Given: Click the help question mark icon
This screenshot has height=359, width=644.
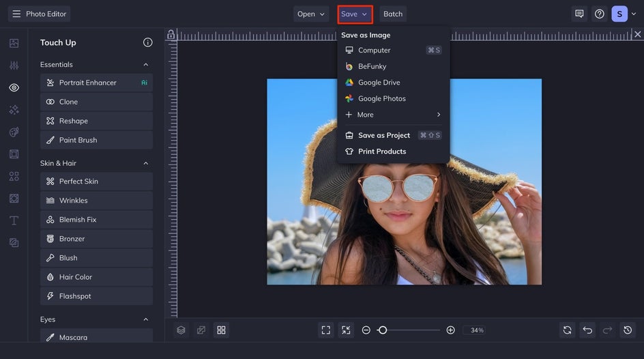Looking at the screenshot, I should [599, 14].
